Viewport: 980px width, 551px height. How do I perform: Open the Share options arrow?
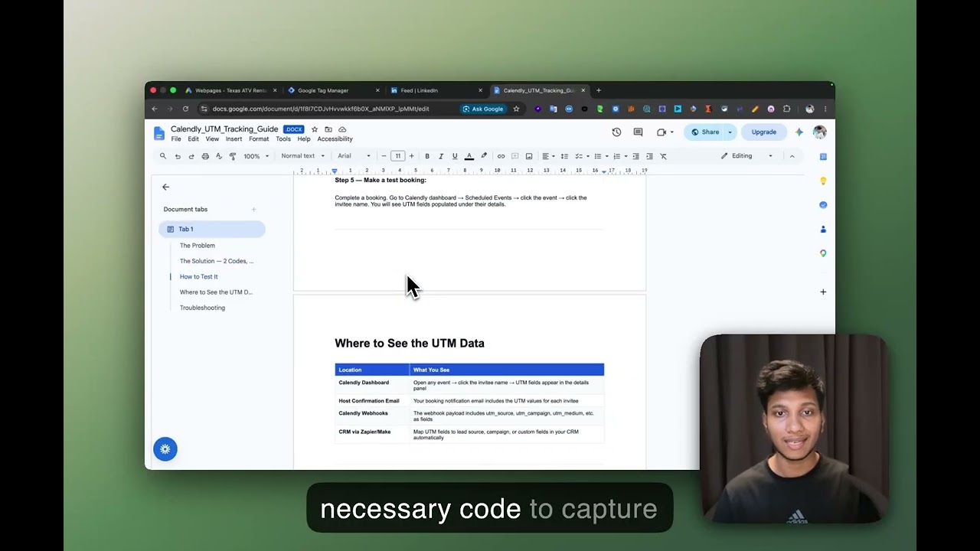[730, 132]
